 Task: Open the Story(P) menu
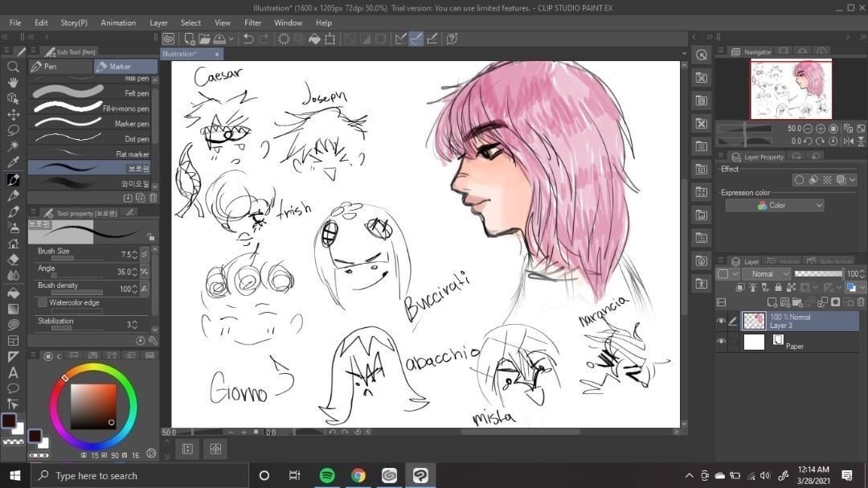[x=74, y=23]
